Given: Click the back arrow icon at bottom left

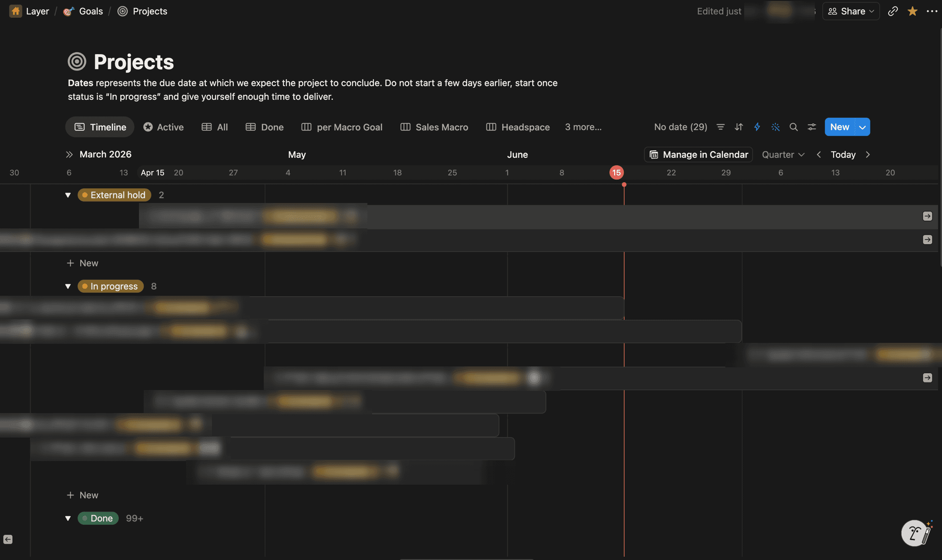Looking at the screenshot, I should [8, 539].
